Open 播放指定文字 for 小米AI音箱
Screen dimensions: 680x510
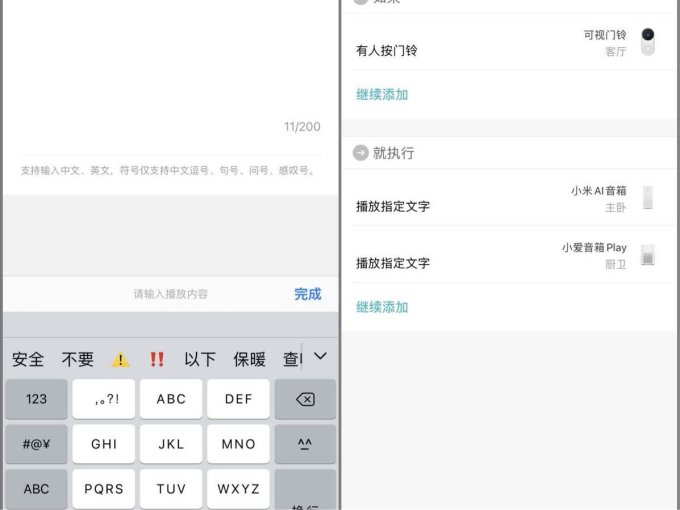click(509, 198)
